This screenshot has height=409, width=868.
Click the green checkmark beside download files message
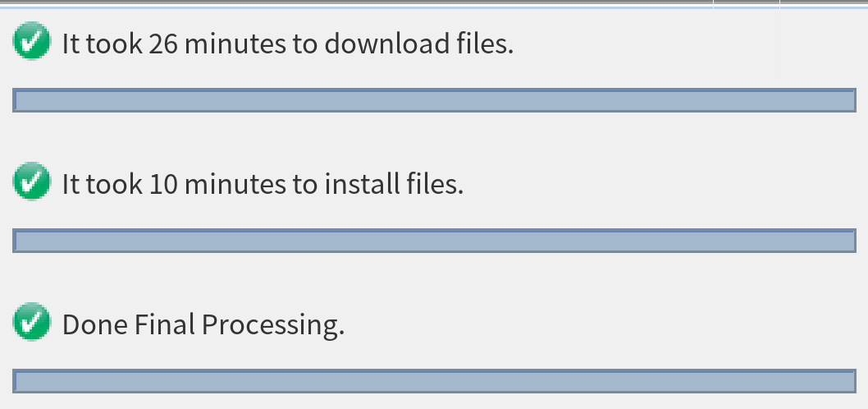(x=32, y=43)
